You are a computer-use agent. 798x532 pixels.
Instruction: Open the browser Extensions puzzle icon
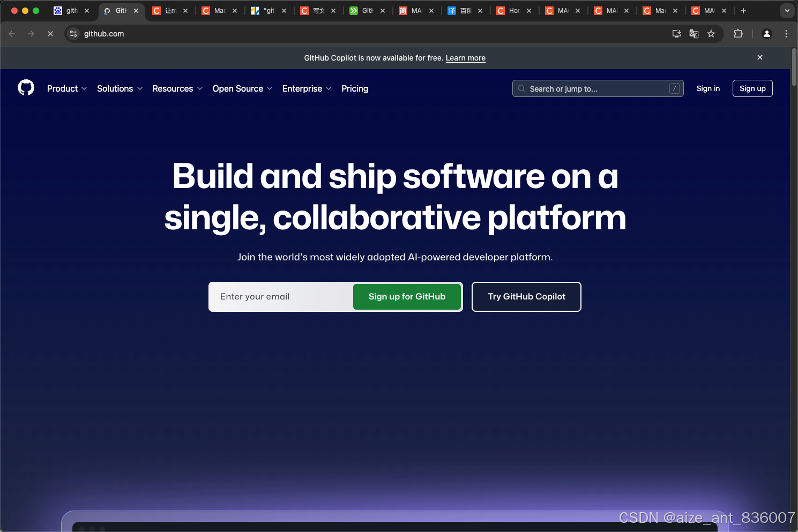[738, 33]
